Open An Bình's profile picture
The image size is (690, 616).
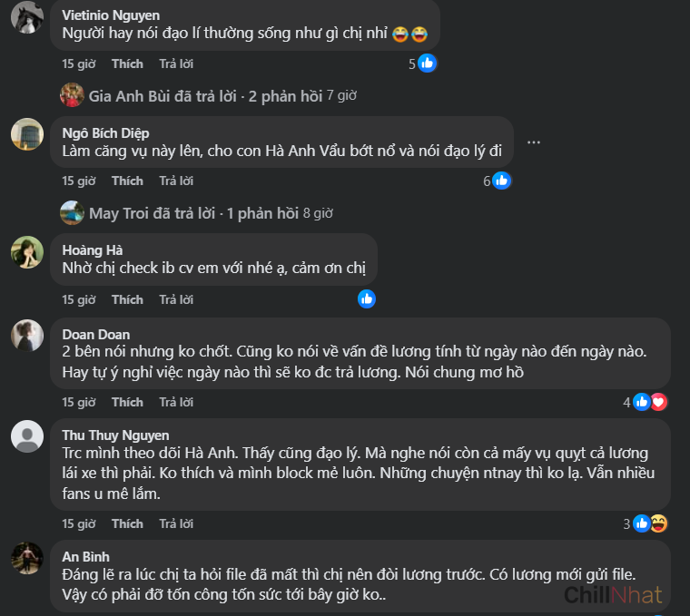[27, 558]
